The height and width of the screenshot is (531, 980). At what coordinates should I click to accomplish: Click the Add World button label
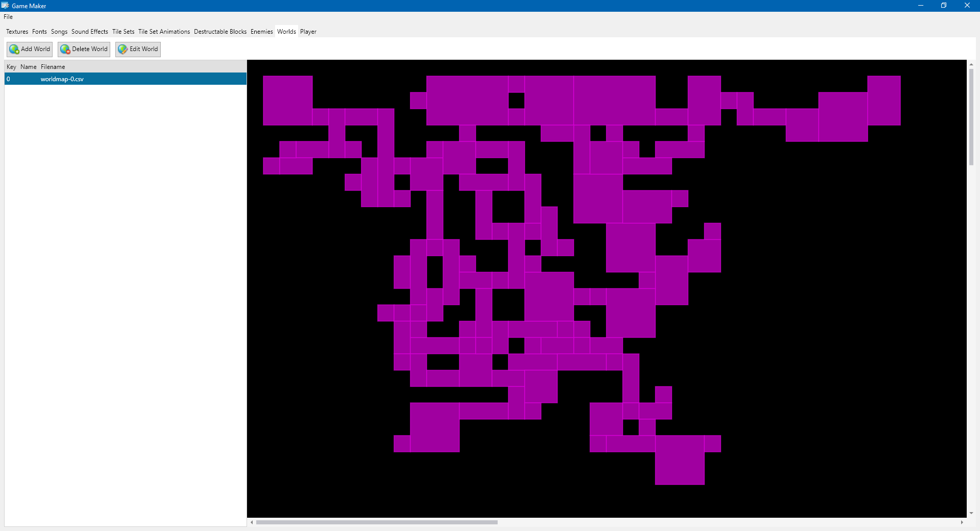(36, 49)
